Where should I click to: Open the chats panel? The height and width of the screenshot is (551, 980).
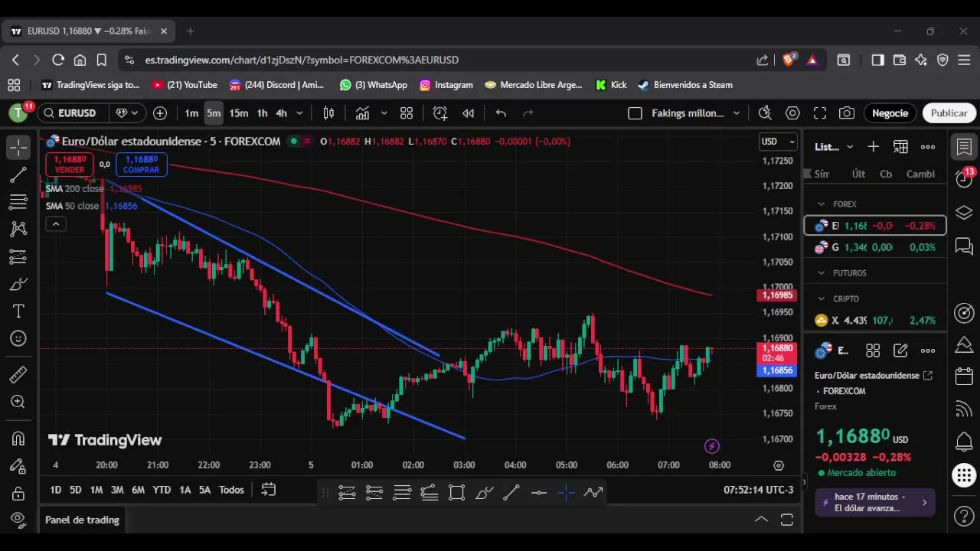(964, 246)
